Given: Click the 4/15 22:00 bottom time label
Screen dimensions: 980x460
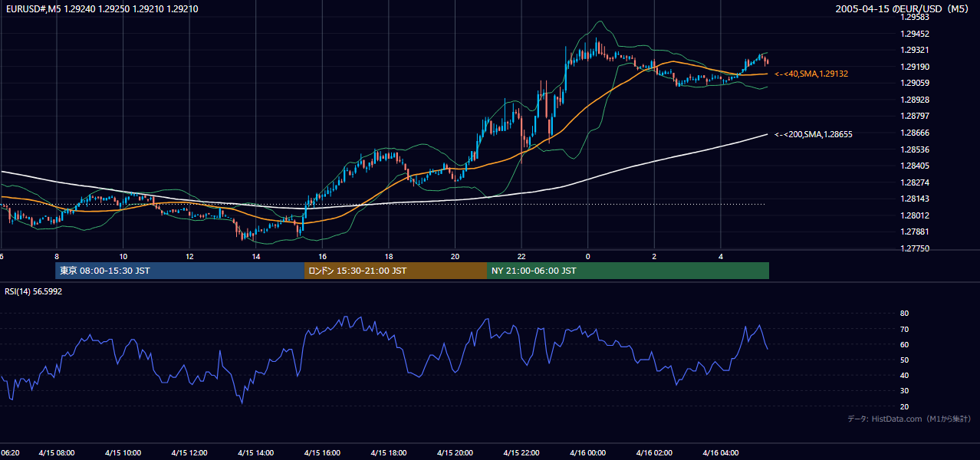Looking at the screenshot, I should (x=522, y=453).
